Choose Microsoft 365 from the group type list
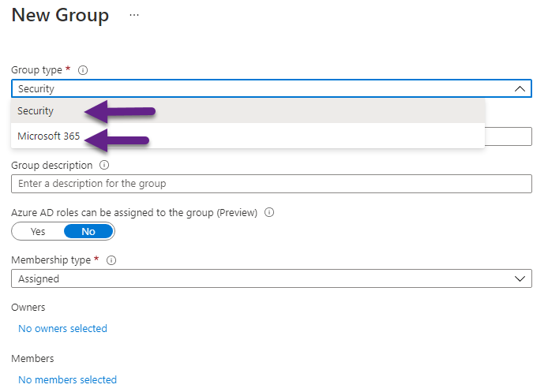 click(x=49, y=136)
